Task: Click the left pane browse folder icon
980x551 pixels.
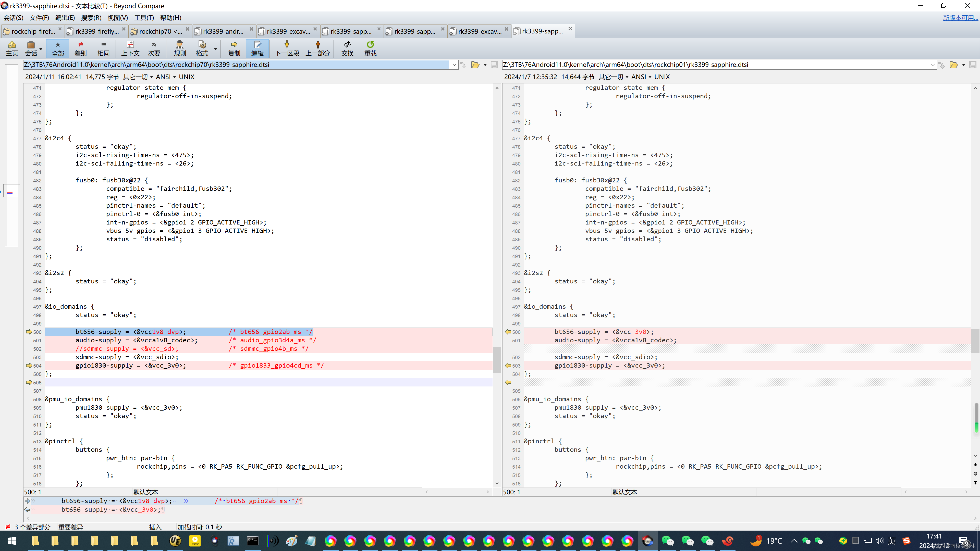Action: tap(475, 65)
